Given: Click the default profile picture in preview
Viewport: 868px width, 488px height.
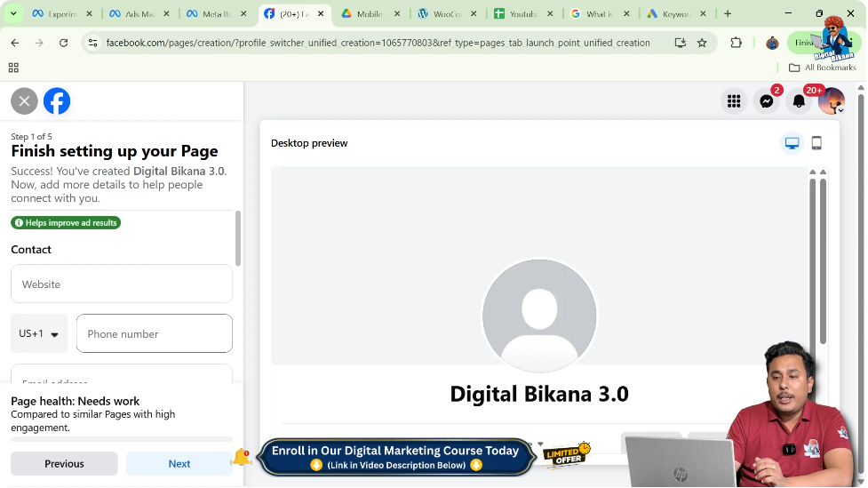Looking at the screenshot, I should click(539, 316).
